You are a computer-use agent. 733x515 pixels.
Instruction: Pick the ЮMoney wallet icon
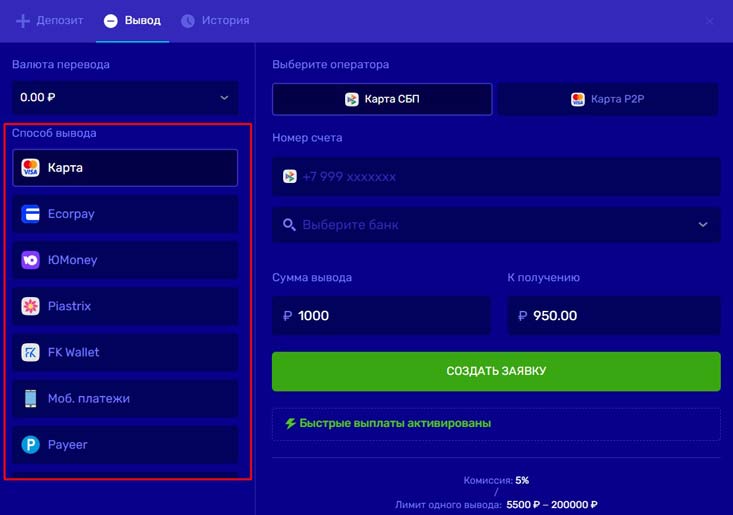(x=30, y=260)
